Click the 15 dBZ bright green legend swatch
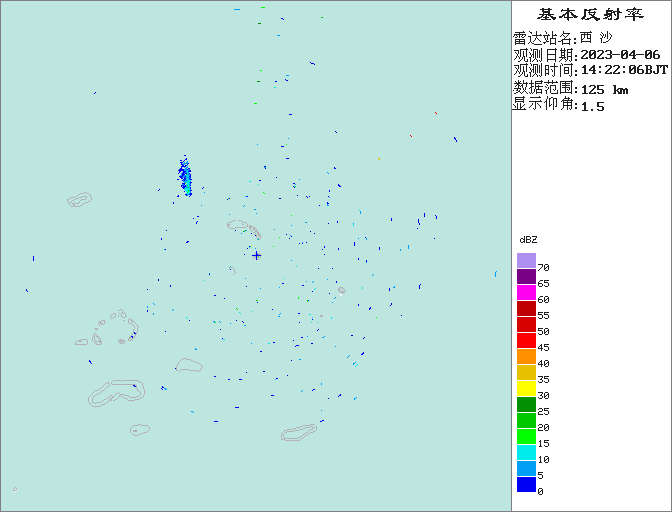This screenshot has width=672, height=512. click(526, 436)
